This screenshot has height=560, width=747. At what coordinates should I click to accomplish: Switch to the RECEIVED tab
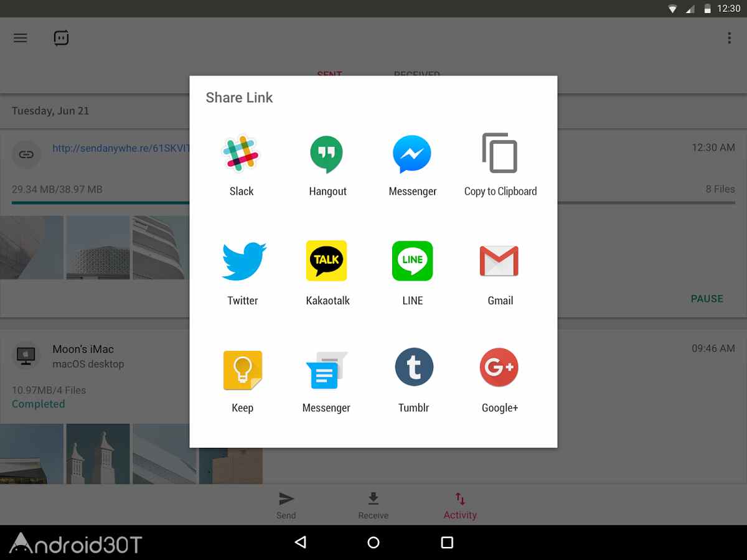(x=417, y=74)
